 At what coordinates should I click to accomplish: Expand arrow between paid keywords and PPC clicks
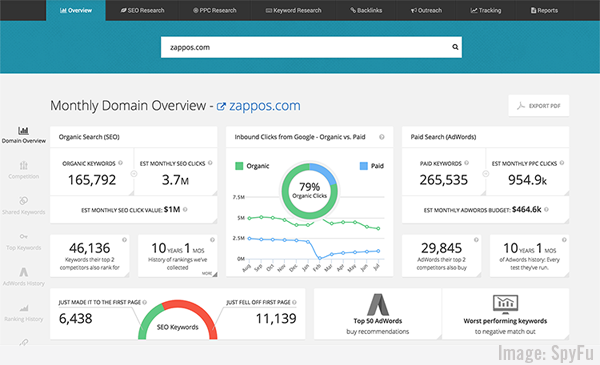pos(486,174)
